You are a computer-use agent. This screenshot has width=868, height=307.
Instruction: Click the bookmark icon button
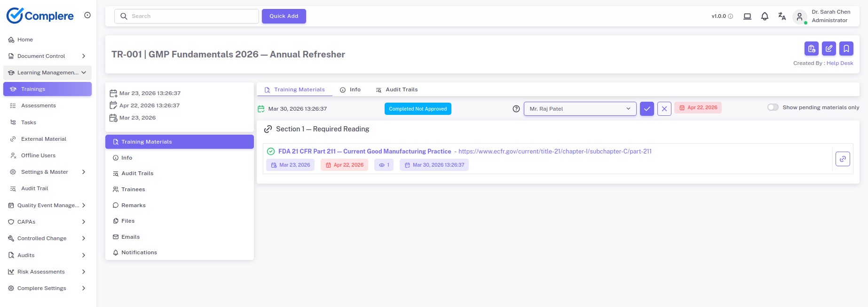[846, 48]
